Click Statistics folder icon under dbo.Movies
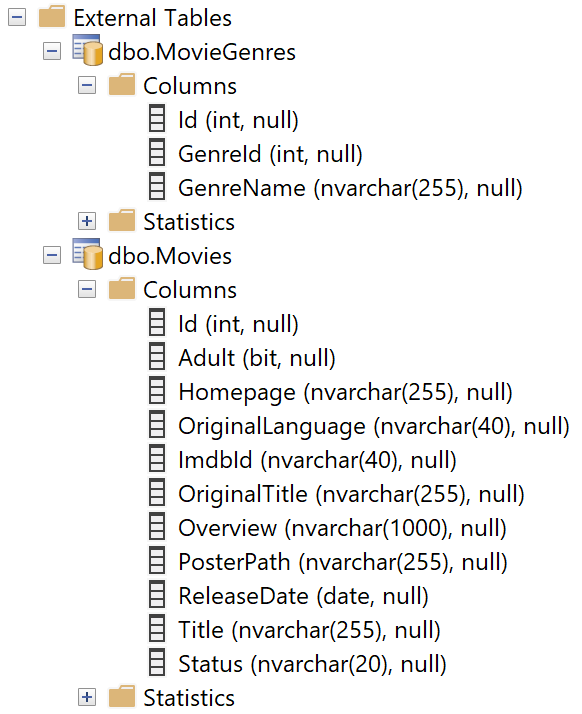582x714 pixels. point(122,697)
